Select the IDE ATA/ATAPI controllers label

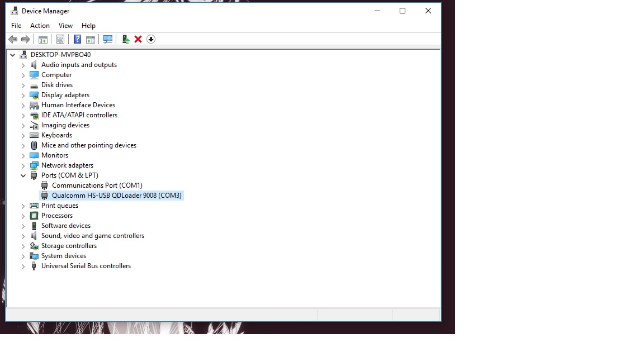point(79,115)
